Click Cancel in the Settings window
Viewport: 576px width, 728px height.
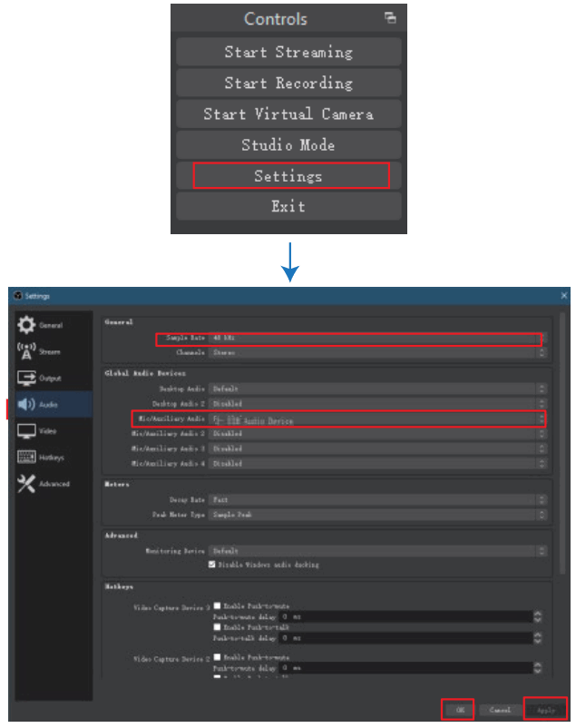click(500, 710)
